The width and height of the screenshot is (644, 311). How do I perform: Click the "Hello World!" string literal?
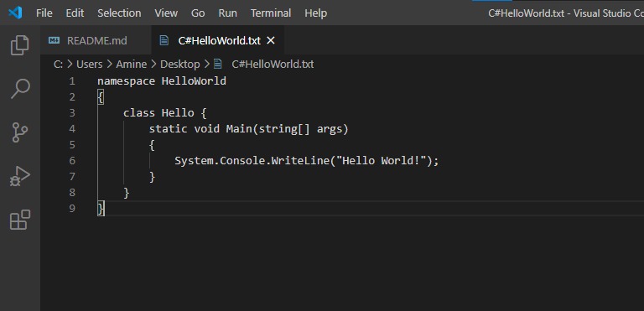pos(381,161)
